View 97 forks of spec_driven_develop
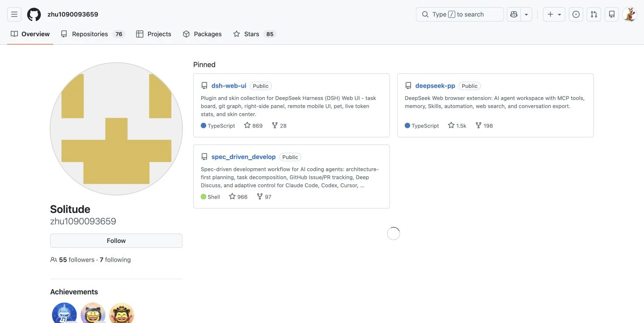This screenshot has width=644, height=323. pos(264,197)
